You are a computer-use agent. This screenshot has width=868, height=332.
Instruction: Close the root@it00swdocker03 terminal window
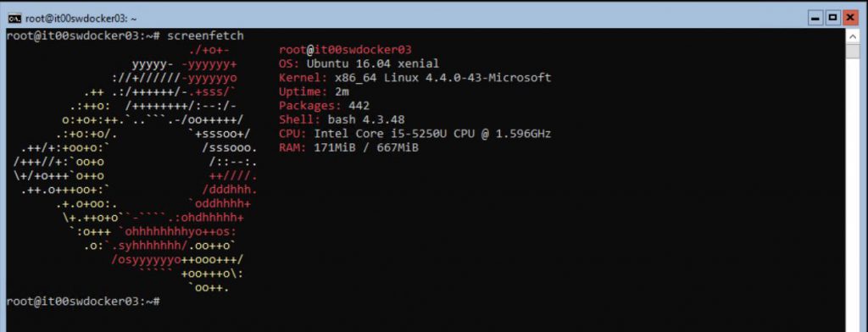849,19
